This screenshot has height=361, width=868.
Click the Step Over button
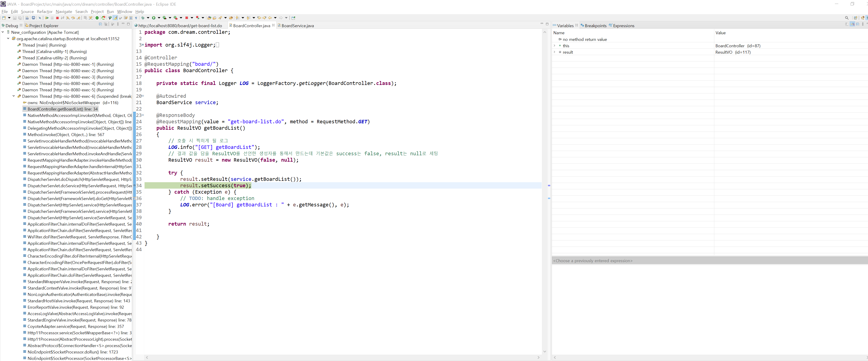tap(73, 18)
